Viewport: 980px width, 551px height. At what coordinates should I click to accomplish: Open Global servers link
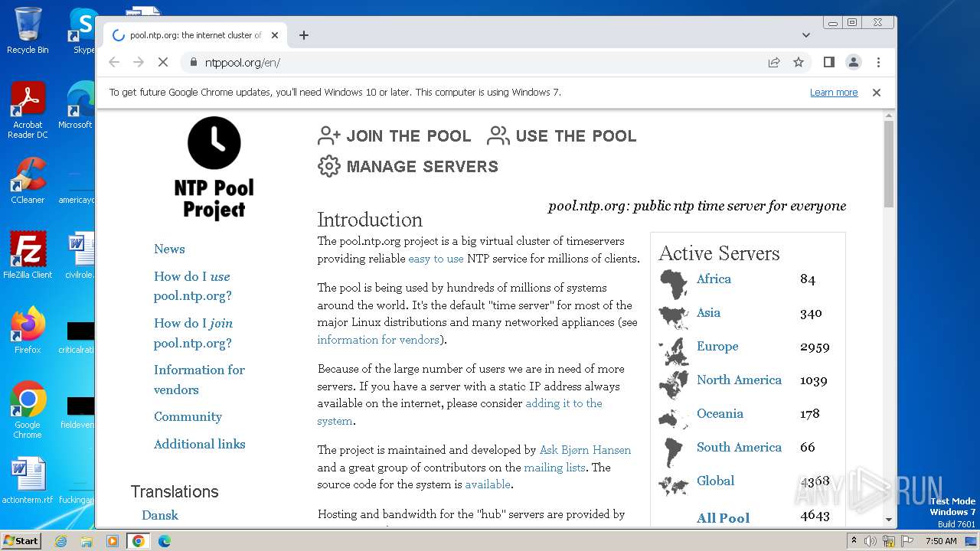[715, 481]
